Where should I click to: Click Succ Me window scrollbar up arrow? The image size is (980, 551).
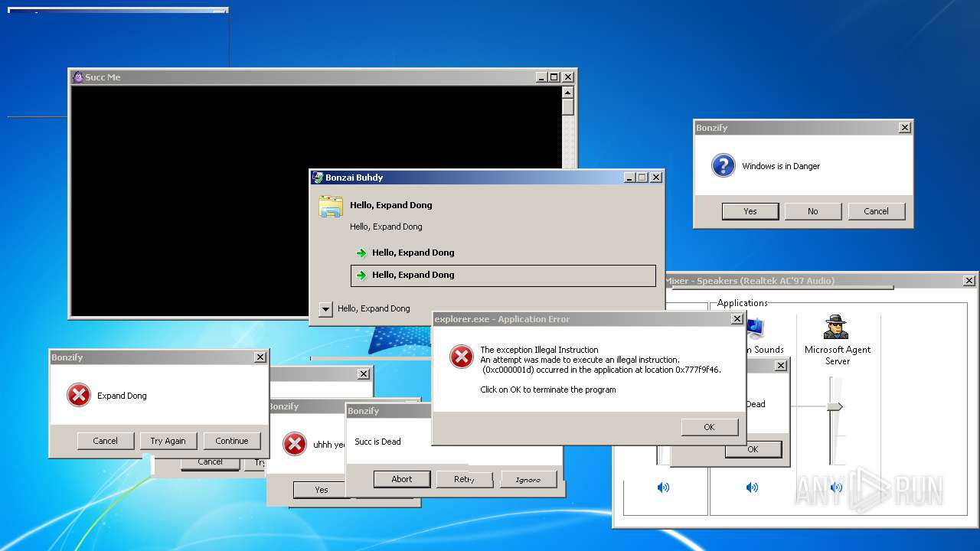tap(567, 92)
